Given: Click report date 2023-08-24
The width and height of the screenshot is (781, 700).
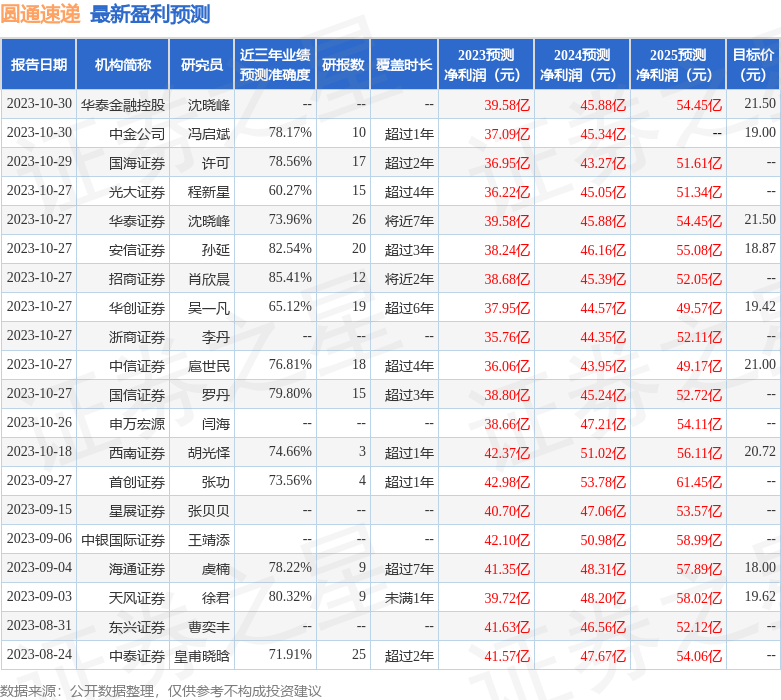Looking at the screenshot, I should click(x=39, y=654).
